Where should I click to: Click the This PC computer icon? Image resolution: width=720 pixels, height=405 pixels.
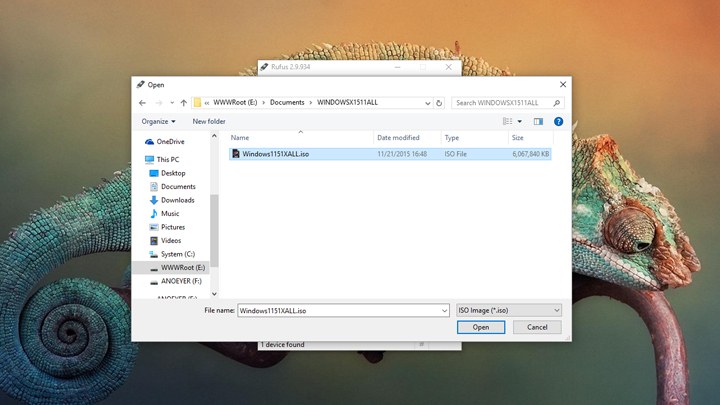(149, 159)
